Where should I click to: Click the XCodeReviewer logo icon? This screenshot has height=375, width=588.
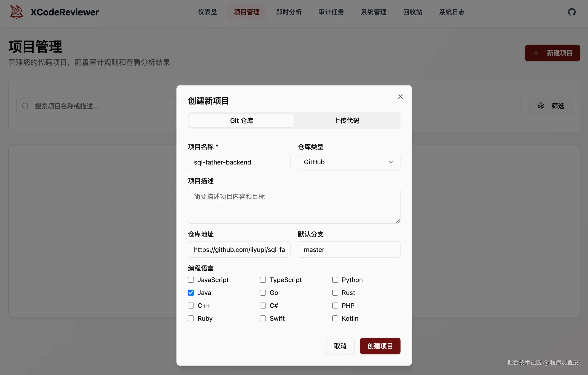[x=16, y=12]
